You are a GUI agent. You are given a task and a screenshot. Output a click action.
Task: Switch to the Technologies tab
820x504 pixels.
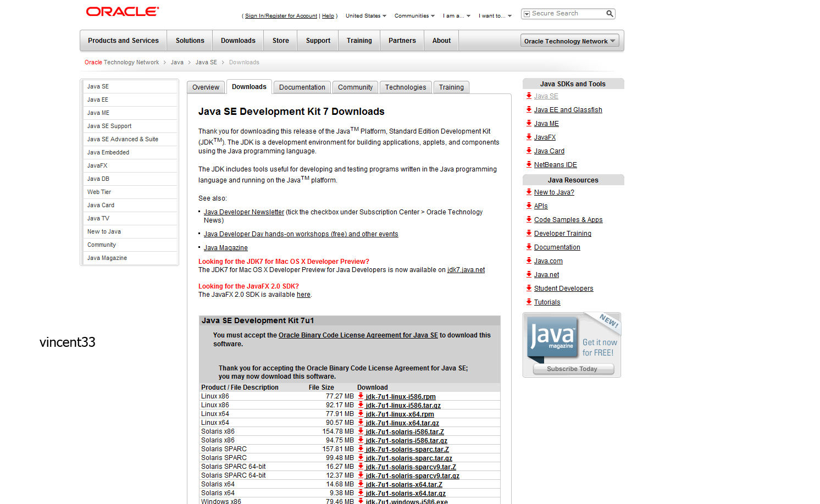pyautogui.click(x=406, y=87)
